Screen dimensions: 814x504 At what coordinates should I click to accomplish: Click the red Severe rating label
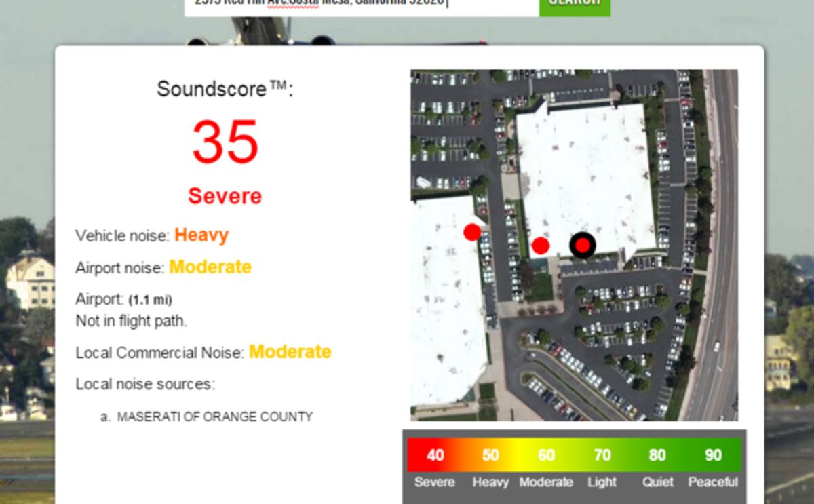pyautogui.click(x=225, y=196)
